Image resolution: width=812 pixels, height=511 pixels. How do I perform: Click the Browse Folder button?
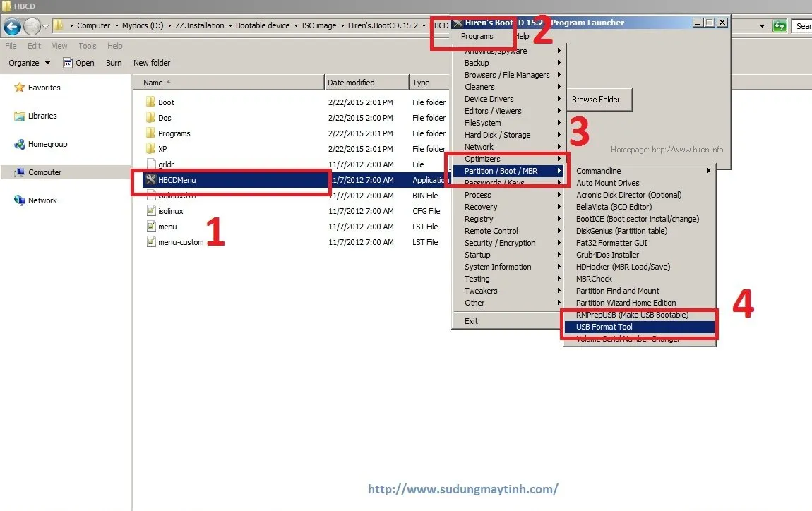tap(599, 100)
